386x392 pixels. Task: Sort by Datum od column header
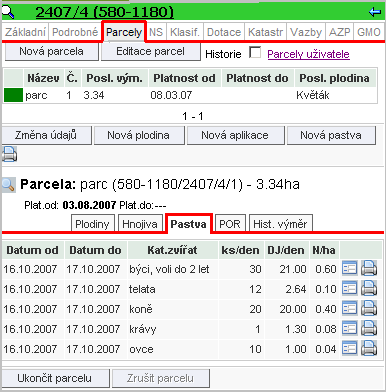click(32, 250)
